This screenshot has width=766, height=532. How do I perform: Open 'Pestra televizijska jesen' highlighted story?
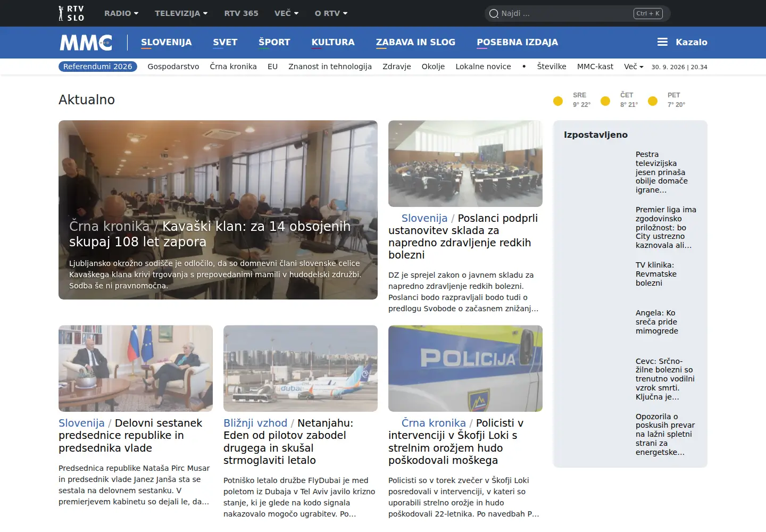(662, 172)
